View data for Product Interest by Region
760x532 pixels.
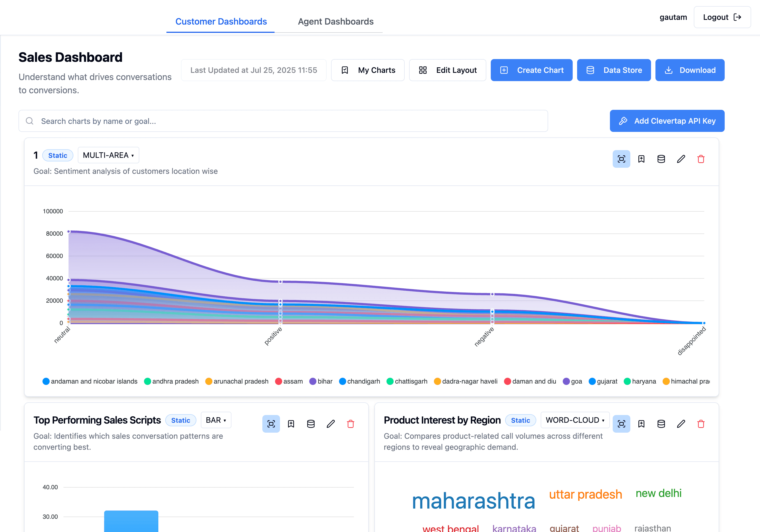coord(661,424)
